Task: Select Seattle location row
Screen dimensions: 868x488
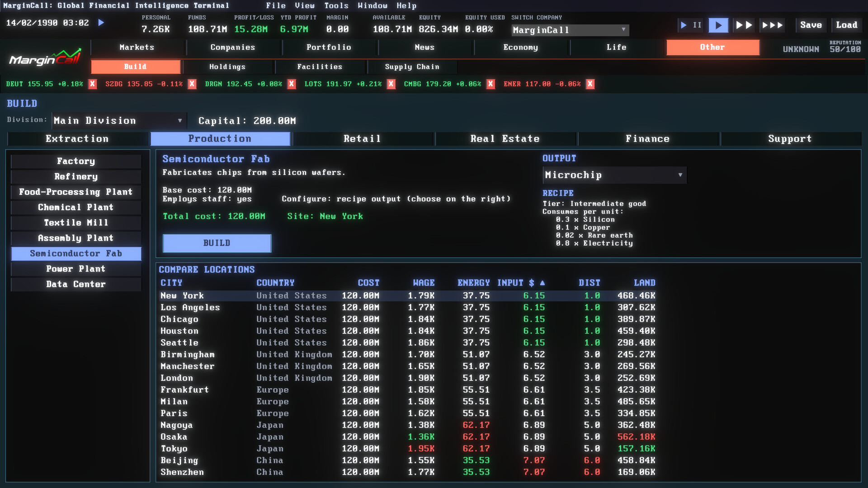Action: (407, 343)
